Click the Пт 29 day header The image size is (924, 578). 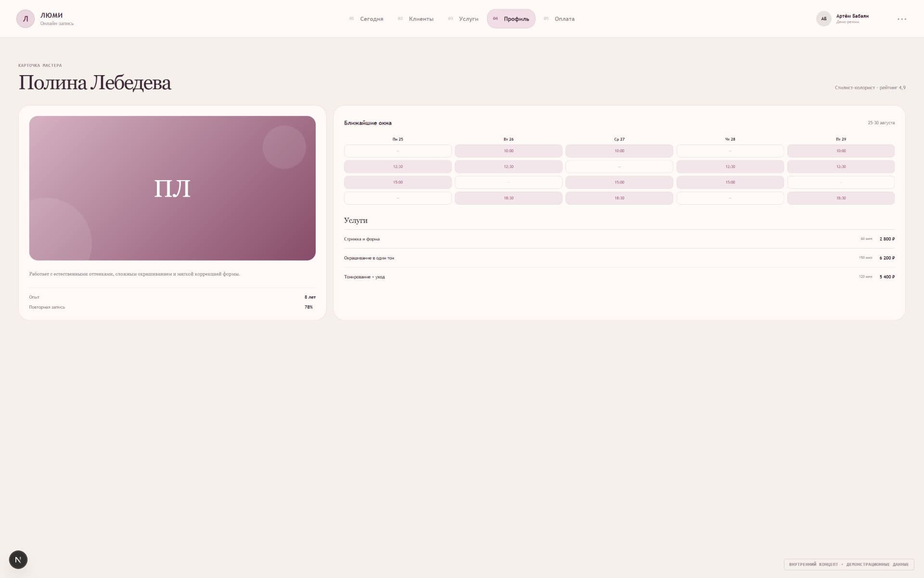pyautogui.click(x=841, y=139)
